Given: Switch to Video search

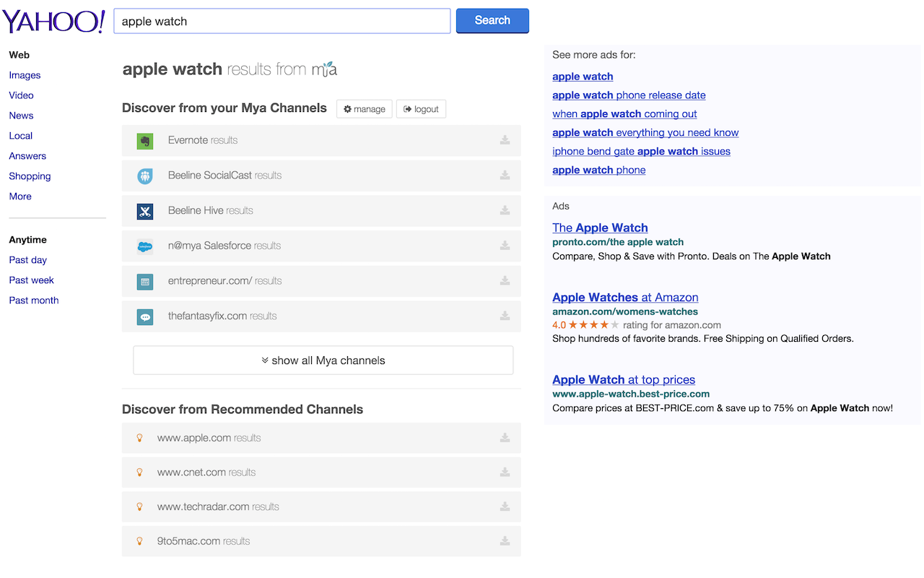Looking at the screenshot, I should [21, 95].
